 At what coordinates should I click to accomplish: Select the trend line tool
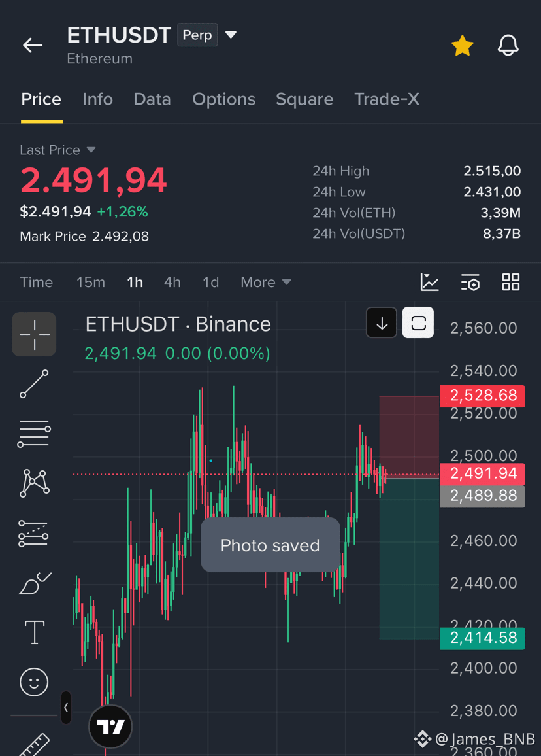34,384
